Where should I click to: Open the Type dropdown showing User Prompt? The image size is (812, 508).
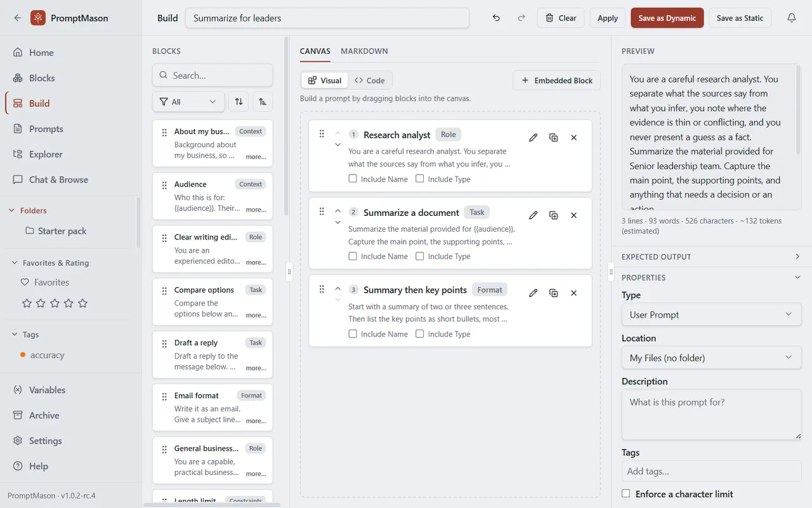(x=712, y=314)
